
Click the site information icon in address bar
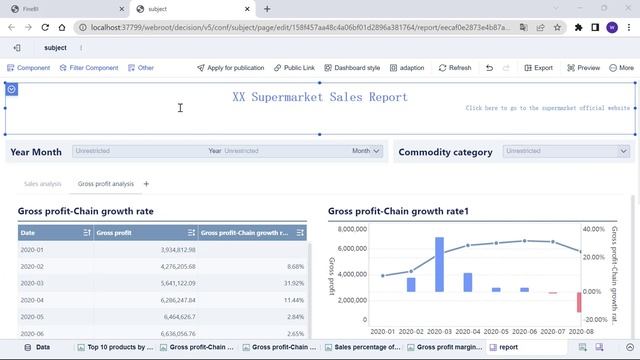[x=83, y=27]
